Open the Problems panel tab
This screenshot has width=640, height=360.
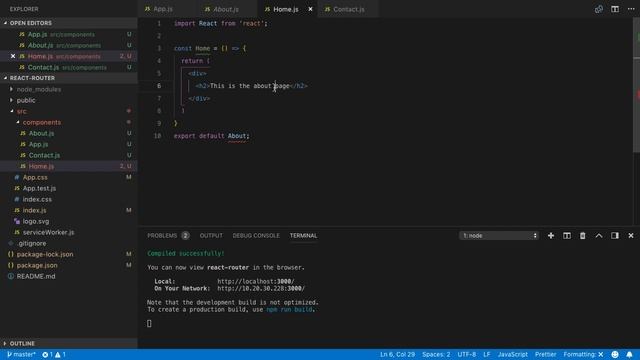pos(162,236)
